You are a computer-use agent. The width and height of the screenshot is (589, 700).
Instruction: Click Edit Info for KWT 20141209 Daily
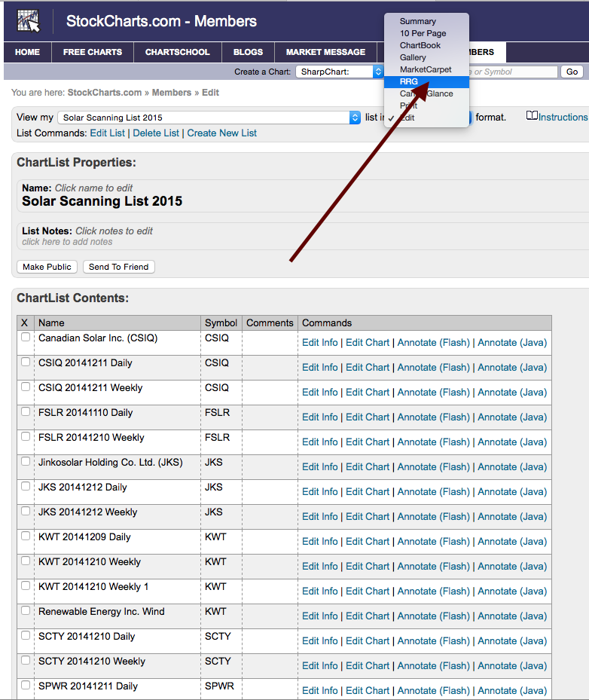(x=320, y=542)
